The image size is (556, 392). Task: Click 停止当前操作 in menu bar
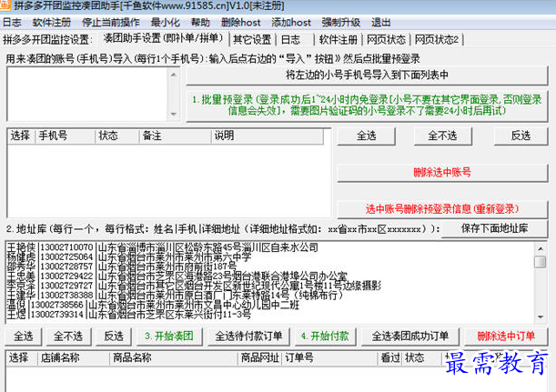tap(111, 23)
